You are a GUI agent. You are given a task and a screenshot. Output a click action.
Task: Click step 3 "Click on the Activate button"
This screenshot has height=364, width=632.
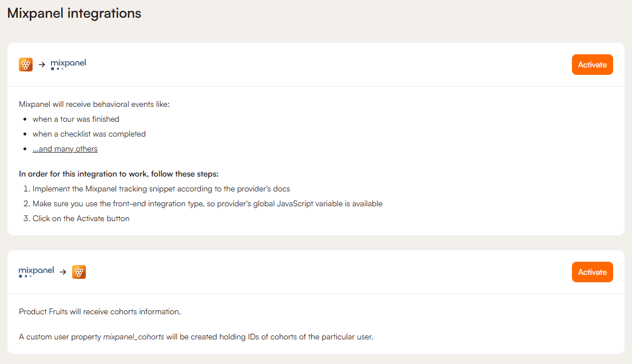[81, 219]
